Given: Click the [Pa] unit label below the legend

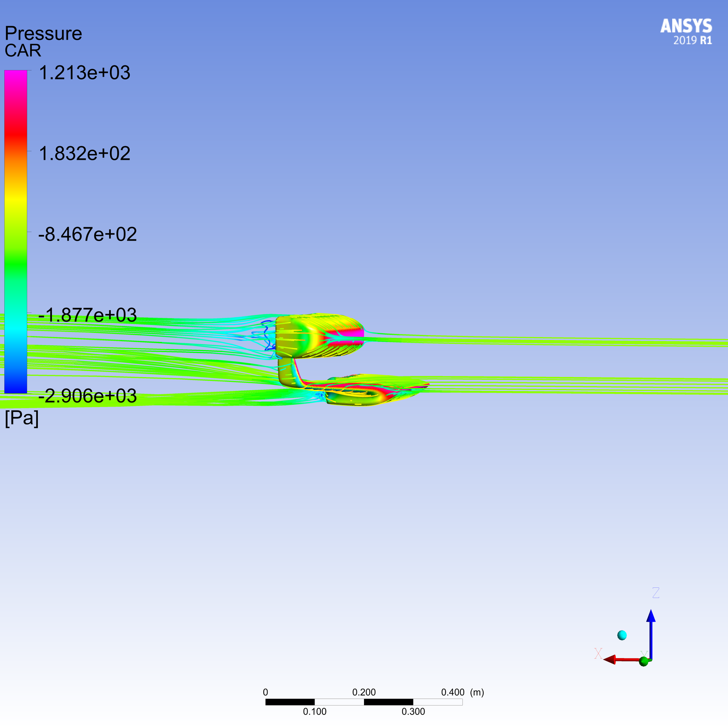Looking at the screenshot, I should pyautogui.click(x=21, y=417).
